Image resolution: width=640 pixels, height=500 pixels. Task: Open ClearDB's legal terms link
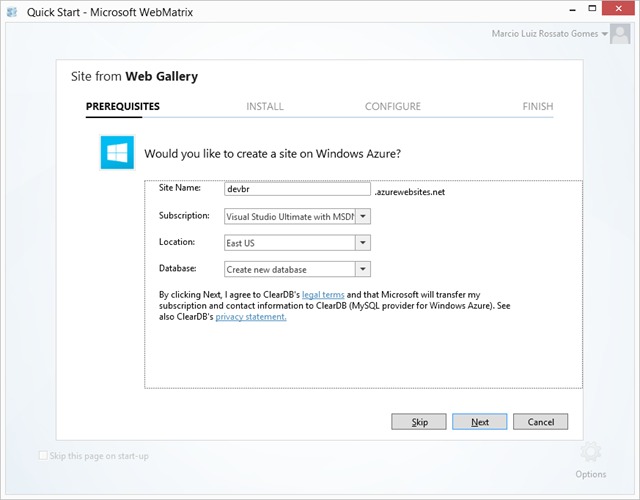(323, 295)
